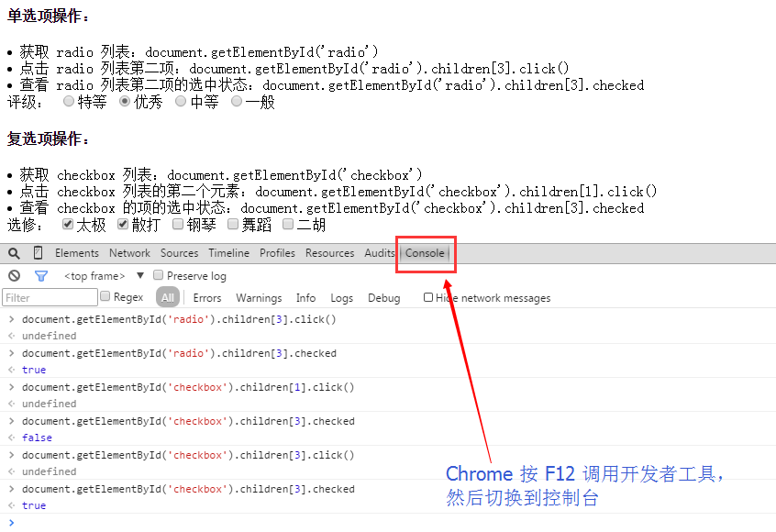This screenshot has height=532, width=776.
Task: Select the 特等 radio button
Action: (x=68, y=101)
